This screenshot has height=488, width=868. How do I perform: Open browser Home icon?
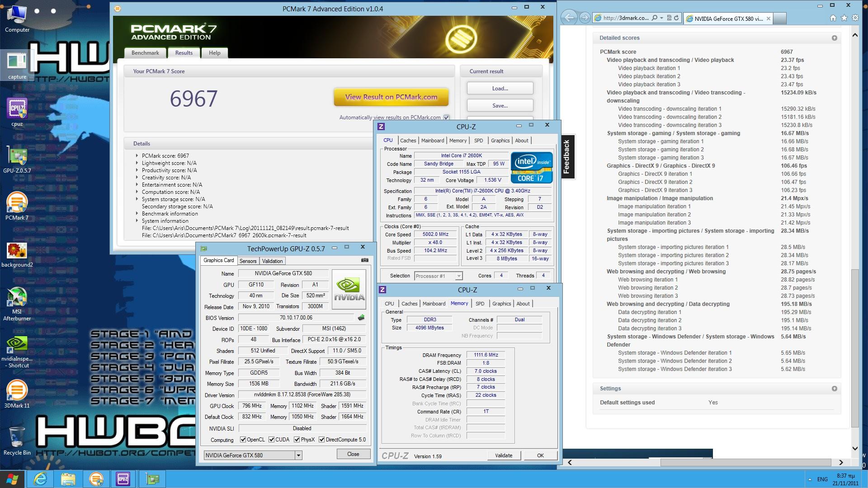pyautogui.click(x=833, y=18)
